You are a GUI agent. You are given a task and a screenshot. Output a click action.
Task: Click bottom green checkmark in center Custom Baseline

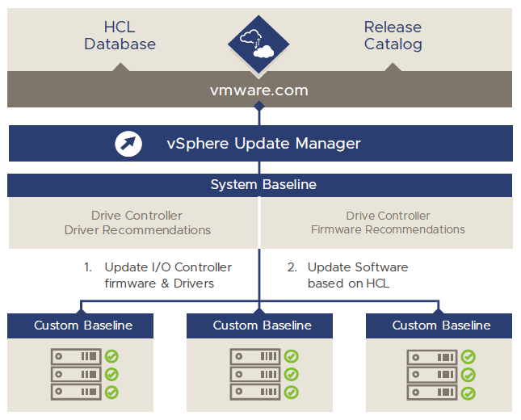pyautogui.click(x=292, y=392)
